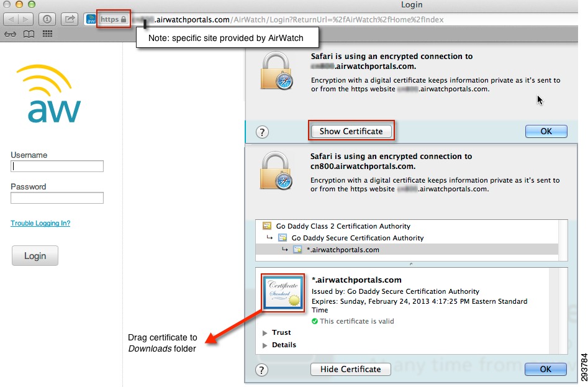Click the aw logo on the login page
Screen dimensions: 588x387
coord(49,94)
